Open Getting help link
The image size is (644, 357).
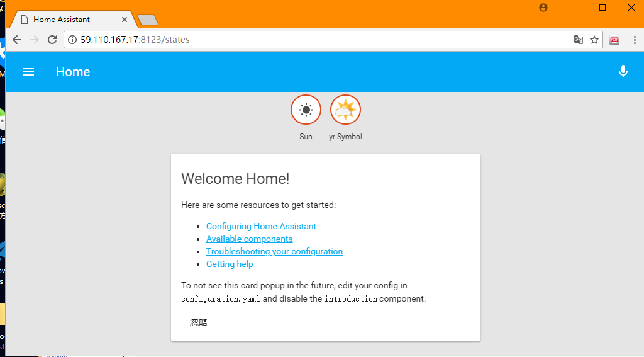pos(230,264)
